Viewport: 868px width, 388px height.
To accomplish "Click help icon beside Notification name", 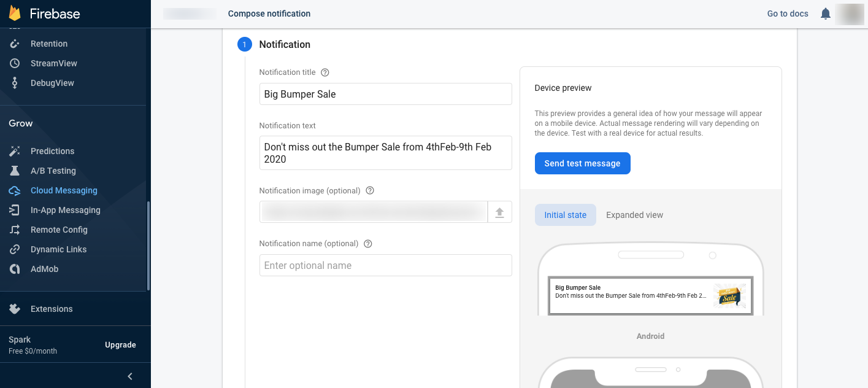I will coord(368,244).
